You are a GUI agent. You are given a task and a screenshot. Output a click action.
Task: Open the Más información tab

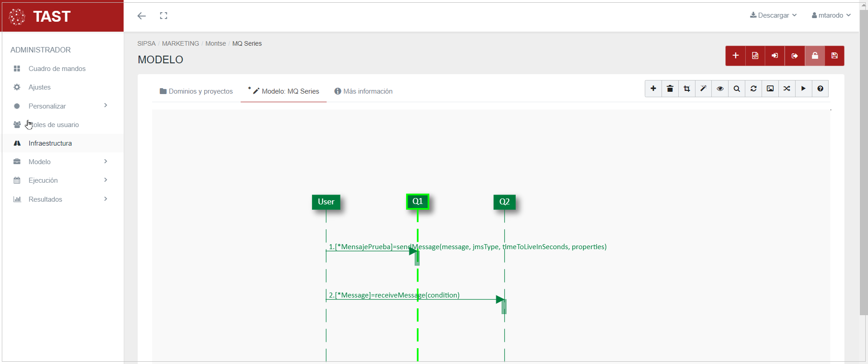(x=363, y=91)
